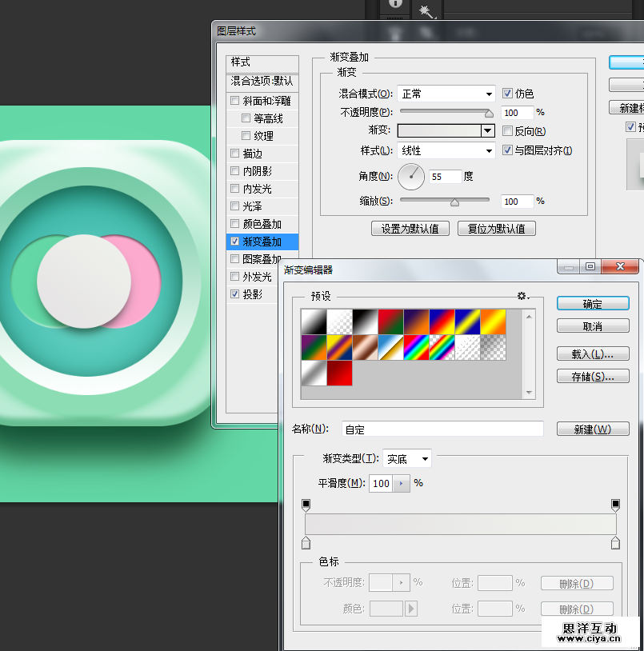Uncheck the 仿色 dither checkbox
The width and height of the screenshot is (644, 651).
tap(507, 94)
